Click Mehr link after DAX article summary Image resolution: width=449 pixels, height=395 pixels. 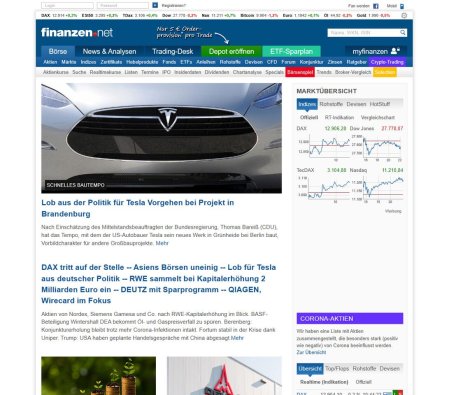(237, 338)
